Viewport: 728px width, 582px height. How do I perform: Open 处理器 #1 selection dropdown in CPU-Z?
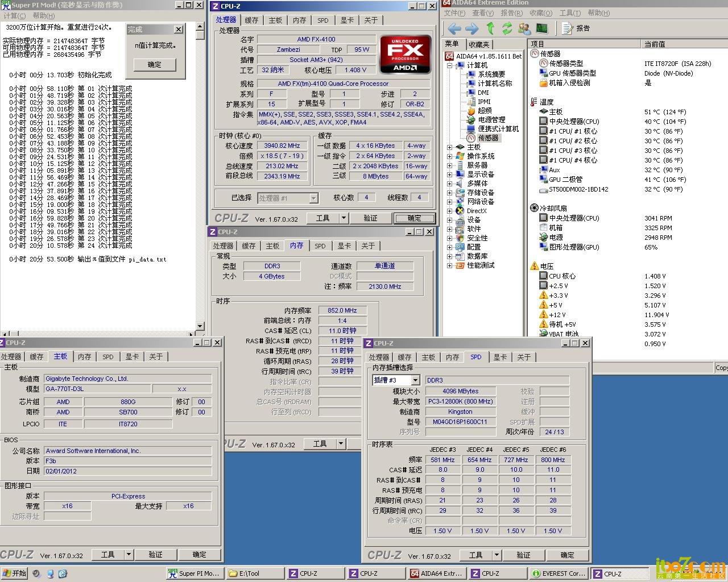[x=313, y=198]
